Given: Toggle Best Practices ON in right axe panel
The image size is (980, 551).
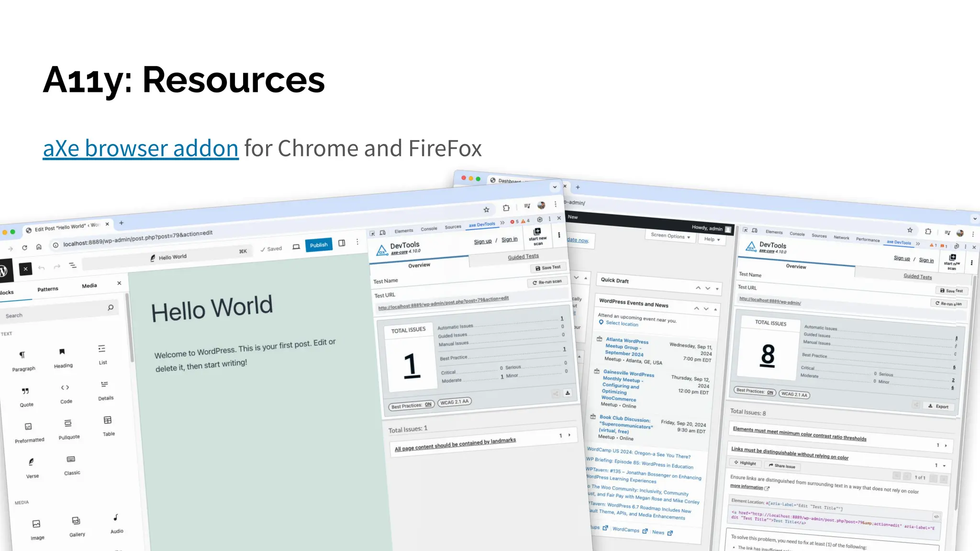Looking at the screenshot, I should click(x=755, y=391).
